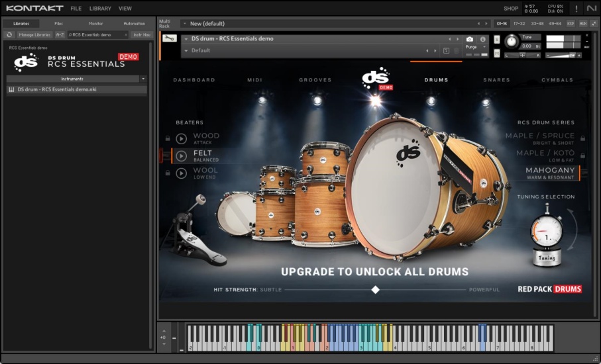Minimize rack view with the corner icon

(x=594, y=23)
